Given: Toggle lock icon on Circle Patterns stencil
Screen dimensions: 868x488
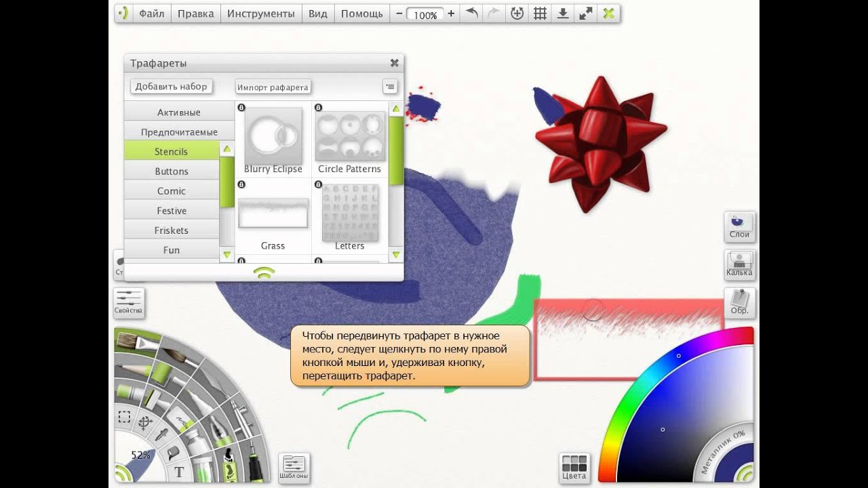Looking at the screenshot, I should (318, 108).
